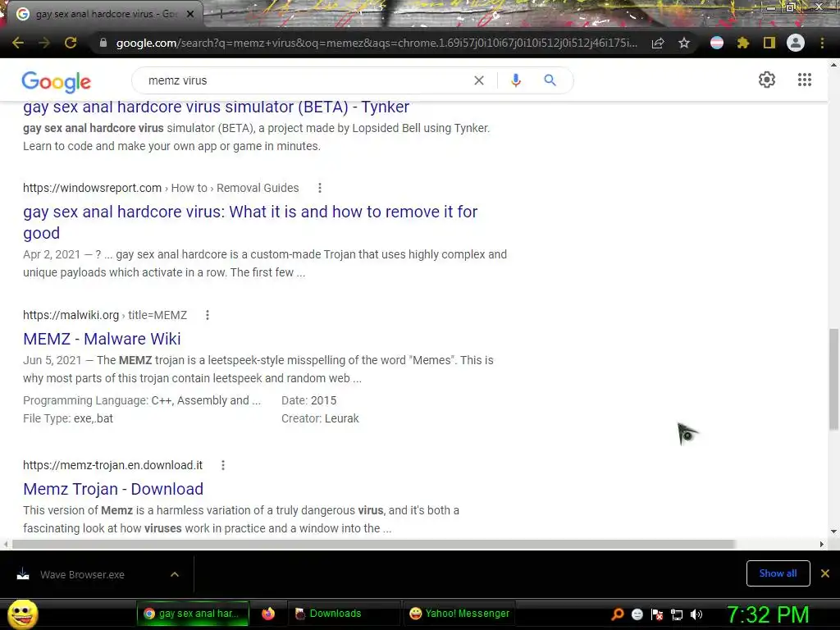Open Chrome's three-dot menu

point(822,43)
